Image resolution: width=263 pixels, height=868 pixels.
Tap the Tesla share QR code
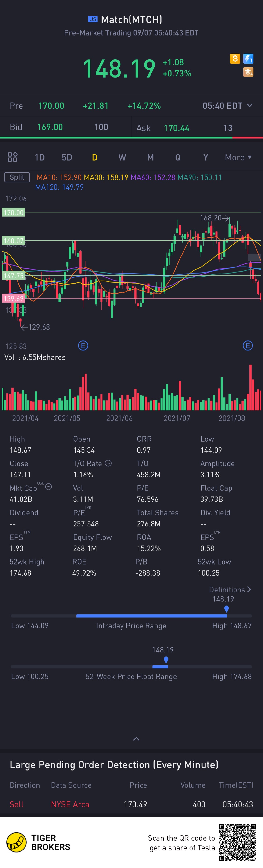238,842
